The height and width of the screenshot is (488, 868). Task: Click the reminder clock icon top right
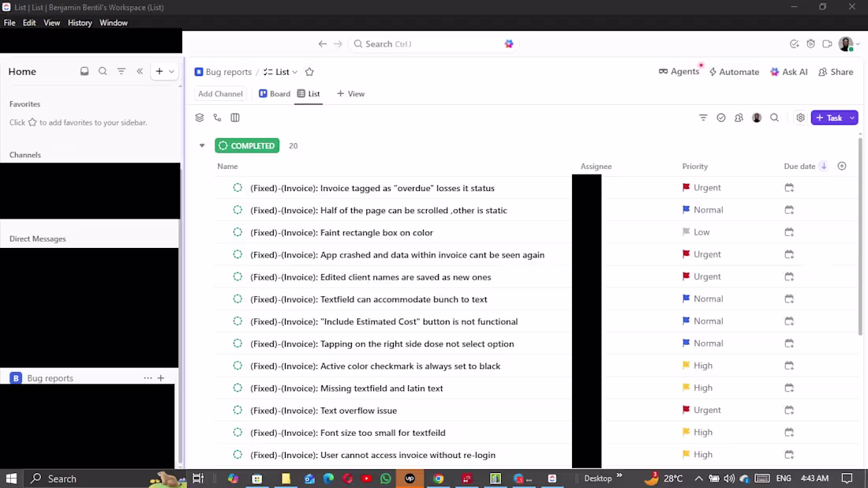click(x=811, y=43)
